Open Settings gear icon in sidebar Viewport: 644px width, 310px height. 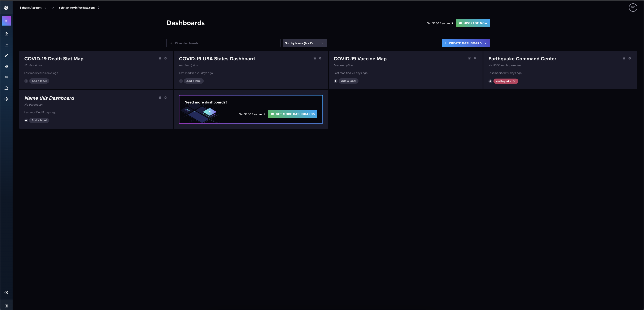pos(6,99)
